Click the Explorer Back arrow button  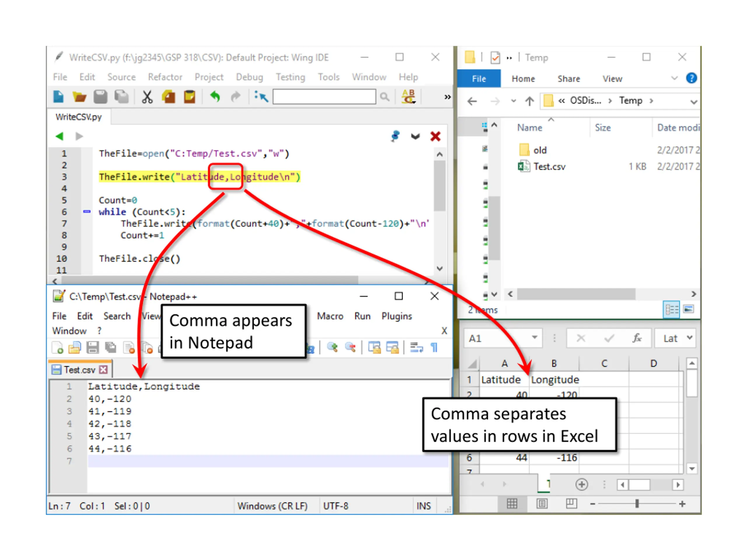point(472,101)
